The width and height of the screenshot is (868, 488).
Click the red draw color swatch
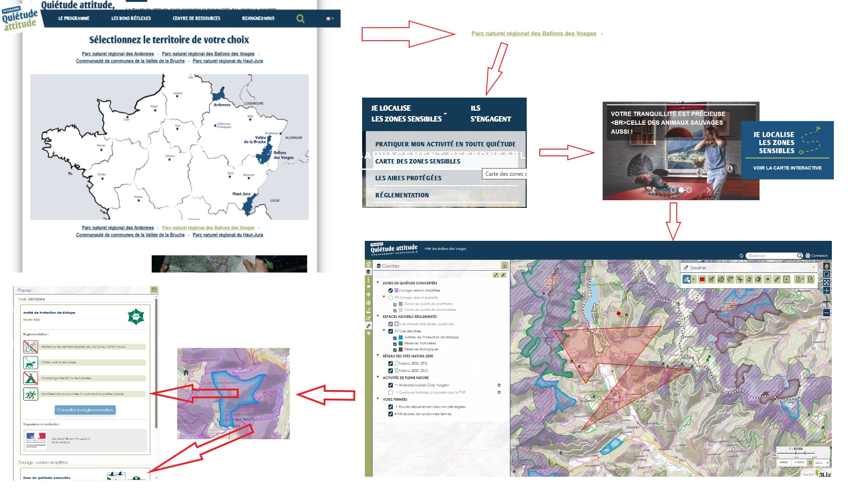(702, 279)
